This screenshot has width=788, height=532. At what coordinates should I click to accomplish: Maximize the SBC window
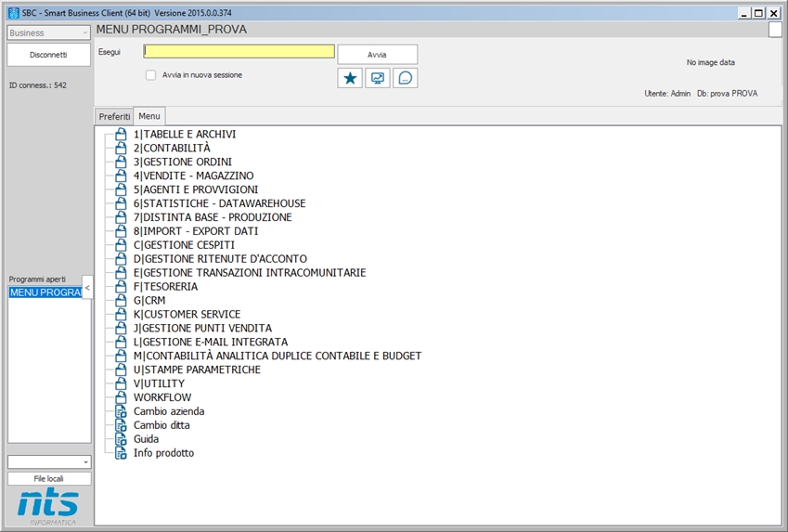pyautogui.click(x=759, y=13)
